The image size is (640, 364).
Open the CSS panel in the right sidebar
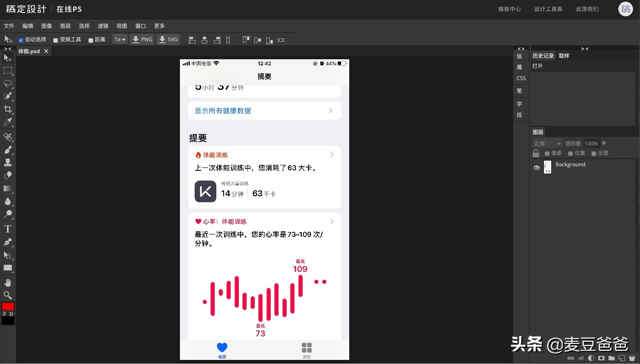pyautogui.click(x=521, y=78)
